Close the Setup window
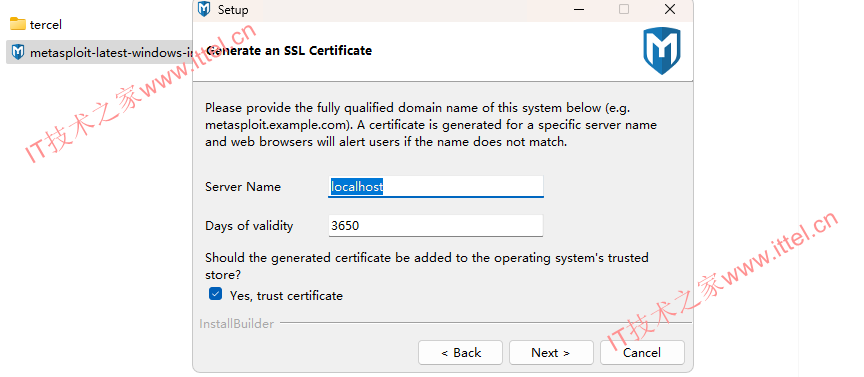The image size is (864, 377). point(669,9)
